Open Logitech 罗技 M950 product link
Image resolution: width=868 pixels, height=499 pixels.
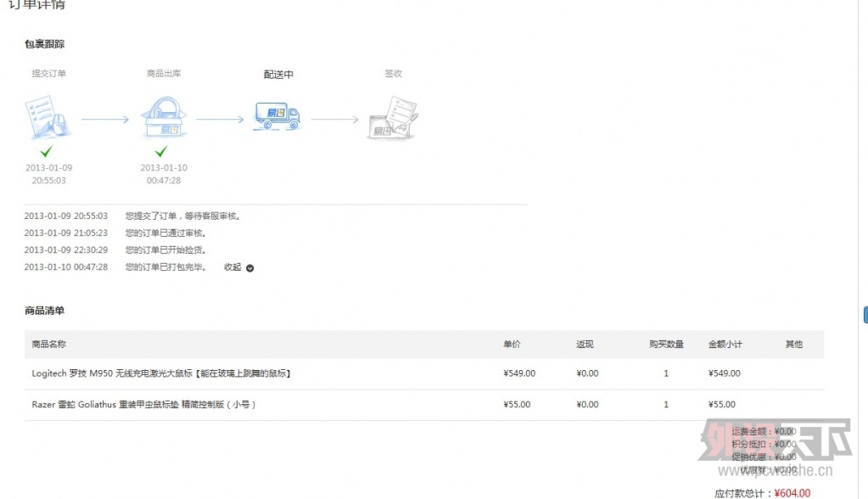161,373
